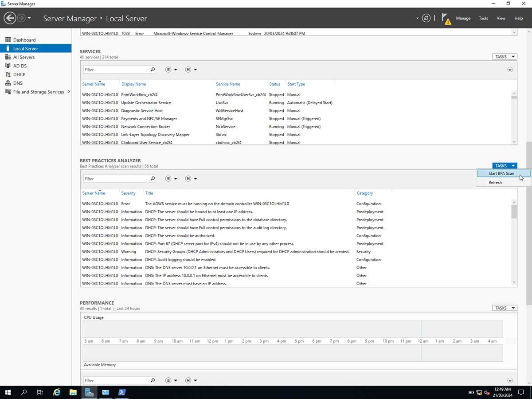532x399 pixels.
Task: Expand File and Storage Services arrow
Action: [69, 92]
